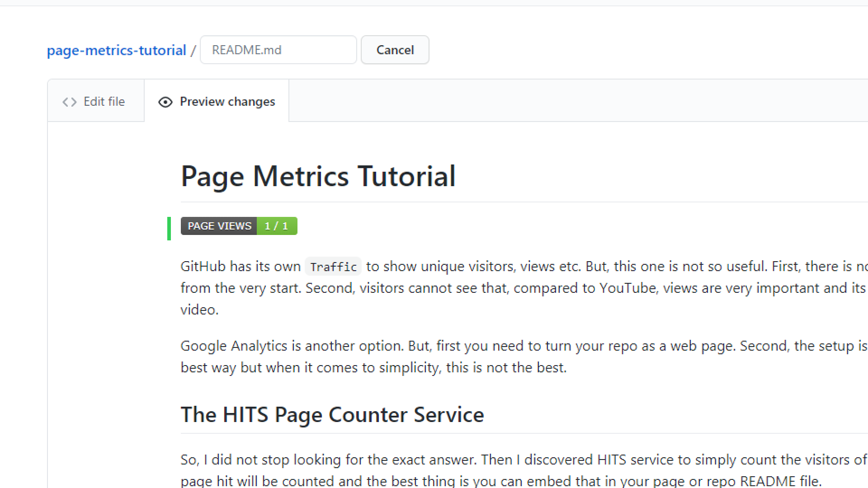Click the slash separator after repository name
Viewport: 868px width, 488px height.
pos(193,50)
